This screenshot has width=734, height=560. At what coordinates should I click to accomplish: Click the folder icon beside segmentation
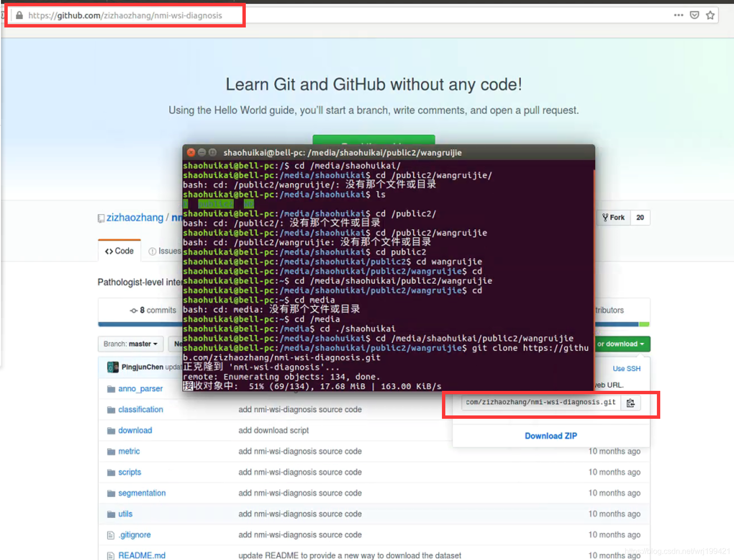[x=111, y=493]
